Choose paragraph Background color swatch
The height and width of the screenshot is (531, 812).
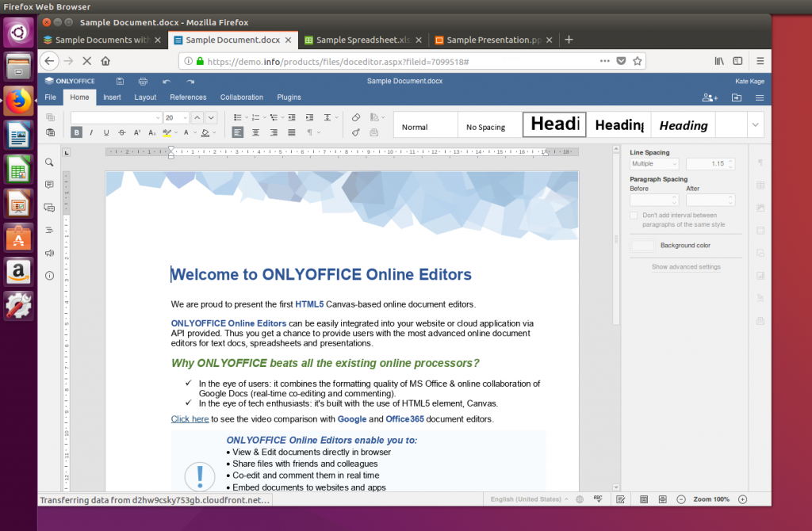[x=642, y=246]
